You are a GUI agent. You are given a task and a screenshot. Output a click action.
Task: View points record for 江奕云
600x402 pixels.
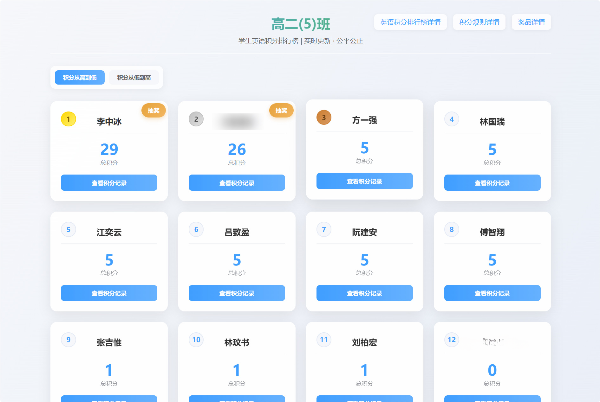coord(109,293)
